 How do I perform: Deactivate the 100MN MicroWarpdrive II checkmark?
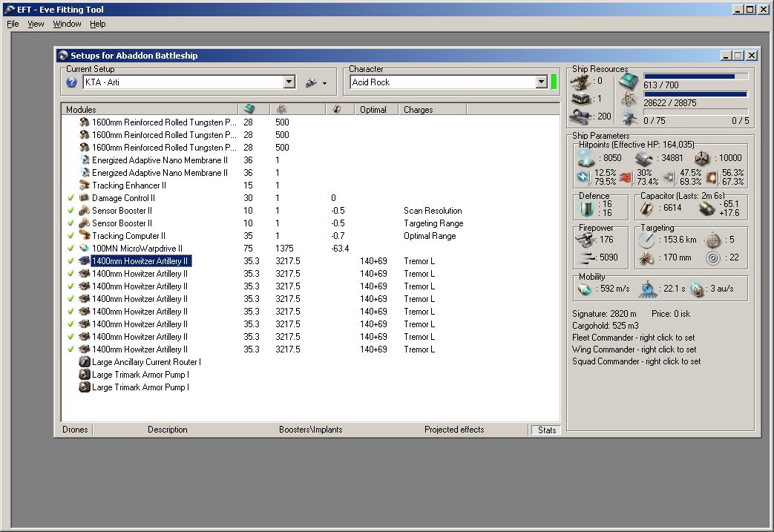[x=70, y=249]
